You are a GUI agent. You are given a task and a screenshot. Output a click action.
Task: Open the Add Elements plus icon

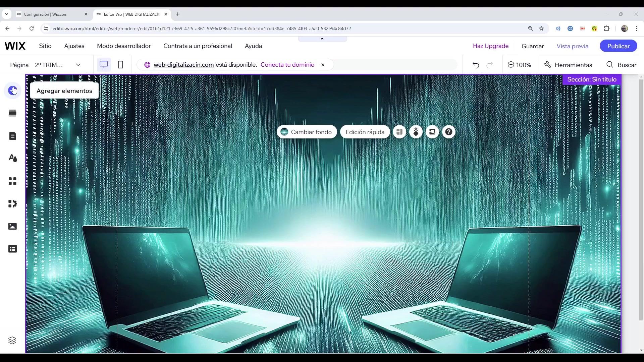pos(13,90)
